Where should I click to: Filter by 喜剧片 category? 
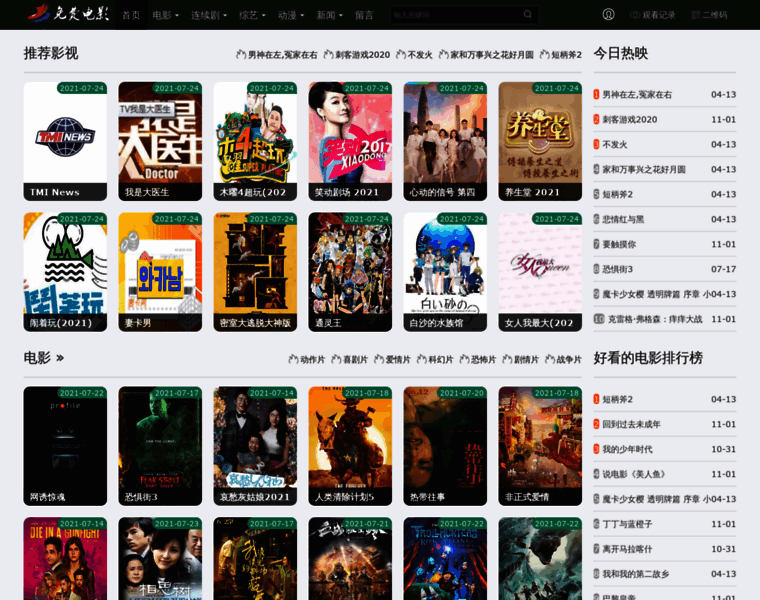(349, 360)
